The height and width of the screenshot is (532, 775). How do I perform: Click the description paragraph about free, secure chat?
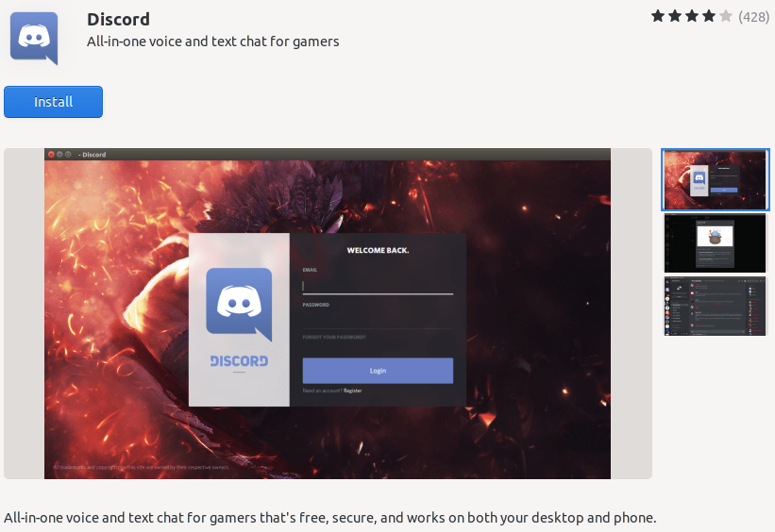[x=330, y=518]
